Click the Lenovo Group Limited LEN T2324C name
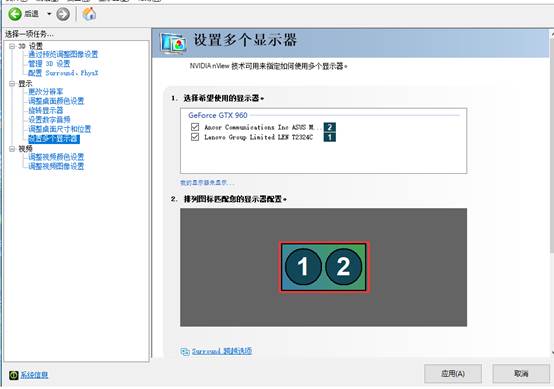Screen dimensions: 554x389 pos(258,137)
